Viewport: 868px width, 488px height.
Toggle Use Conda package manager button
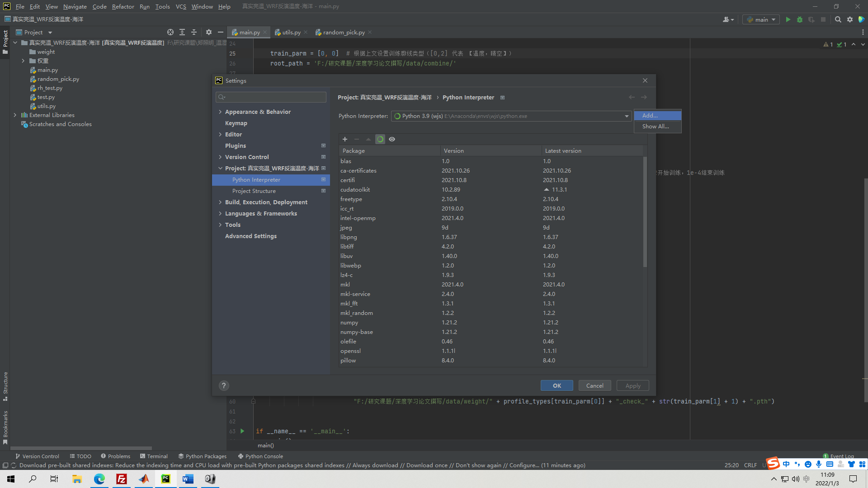[380, 139]
